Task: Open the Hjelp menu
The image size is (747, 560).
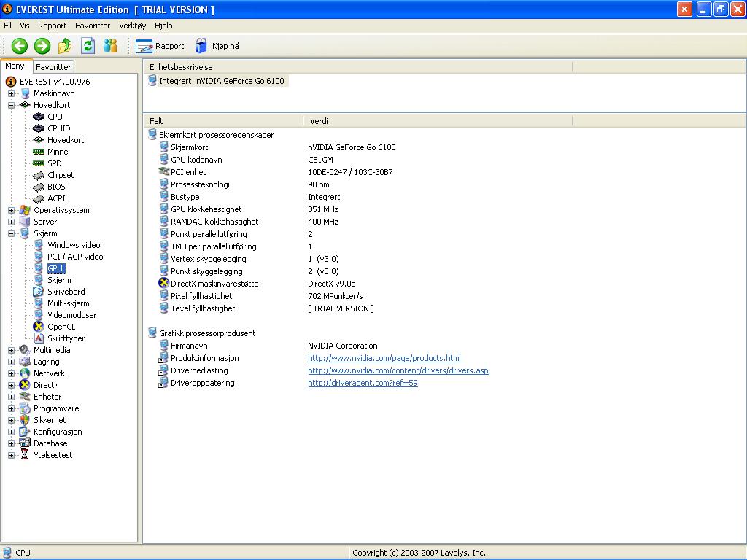Action: coord(163,26)
